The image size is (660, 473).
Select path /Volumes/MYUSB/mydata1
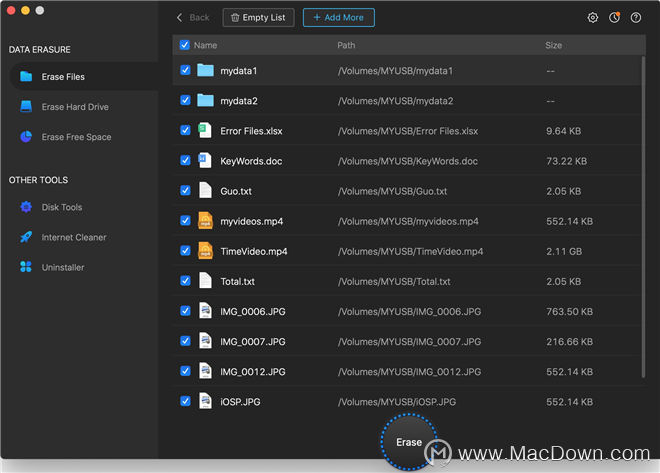pos(395,71)
